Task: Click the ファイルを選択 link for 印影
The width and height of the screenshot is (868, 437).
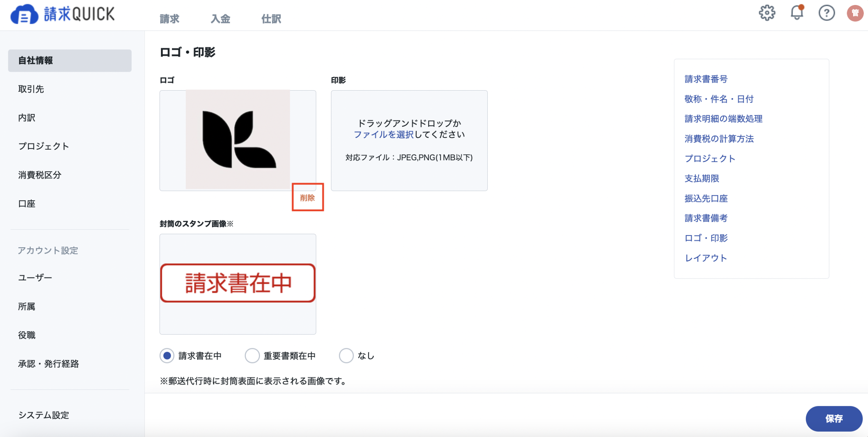Action: [x=384, y=135]
